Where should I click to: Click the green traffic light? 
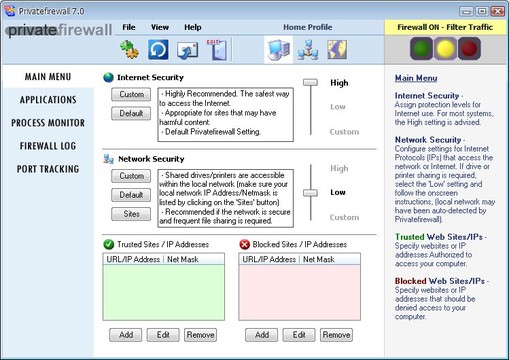point(421,49)
